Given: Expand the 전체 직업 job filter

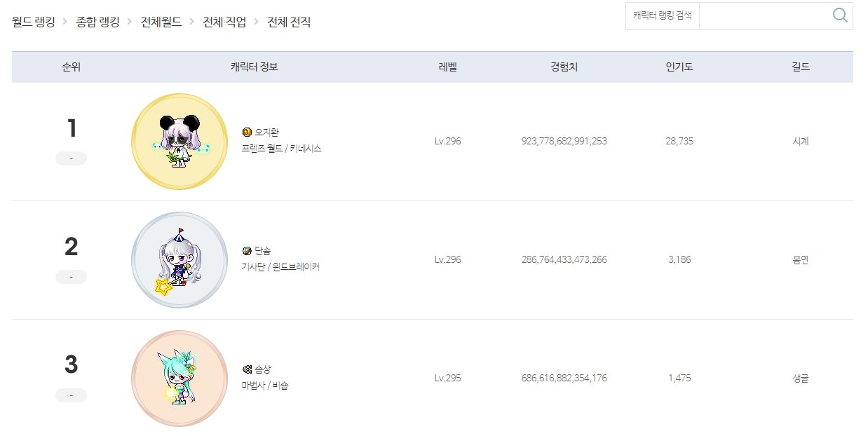Looking at the screenshot, I should point(224,22).
